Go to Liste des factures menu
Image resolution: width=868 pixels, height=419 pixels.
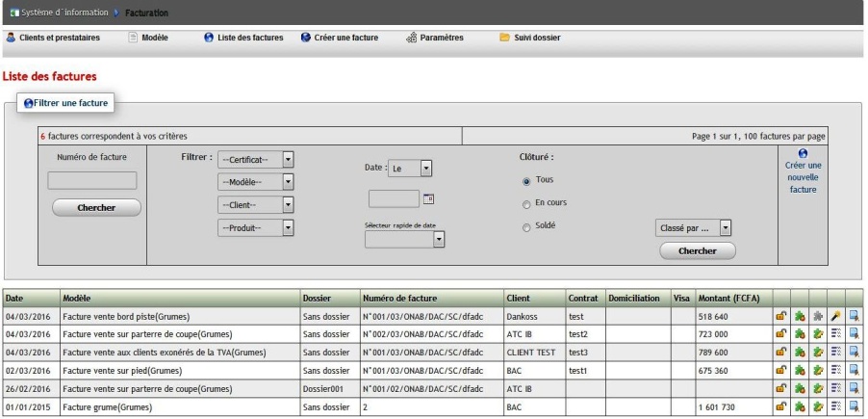[243, 38]
